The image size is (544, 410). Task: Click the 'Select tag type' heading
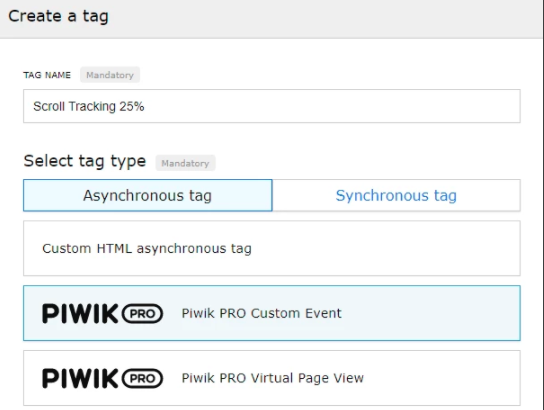[85, 162]
